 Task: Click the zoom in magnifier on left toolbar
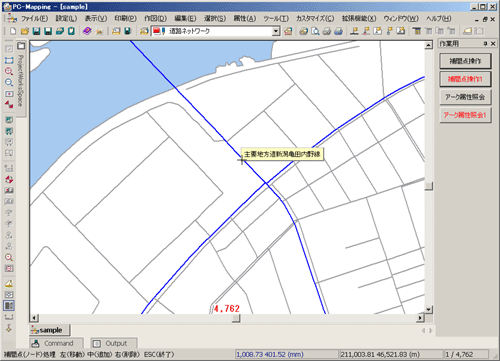pyautogui.click(x=9, y=71)
